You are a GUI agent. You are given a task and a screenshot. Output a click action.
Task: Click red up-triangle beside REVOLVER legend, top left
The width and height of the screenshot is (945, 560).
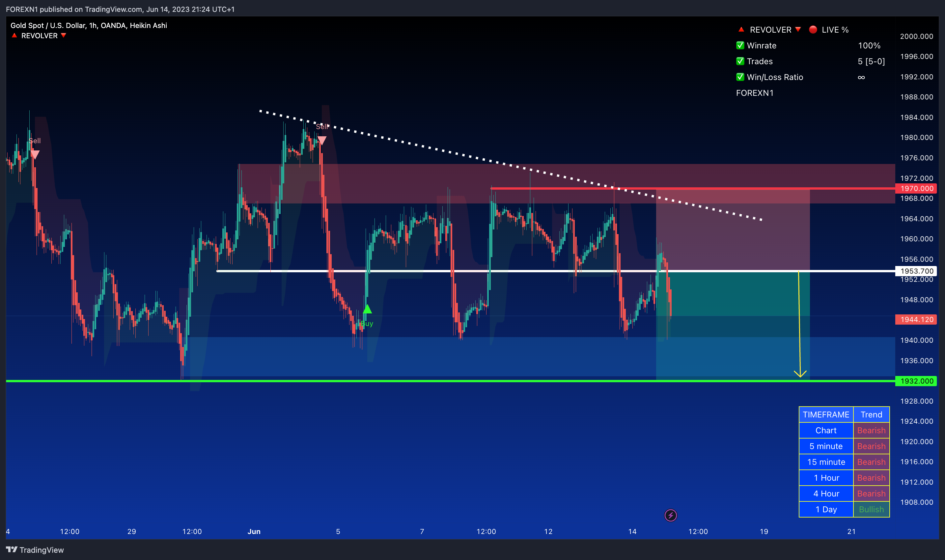point(14,36)
